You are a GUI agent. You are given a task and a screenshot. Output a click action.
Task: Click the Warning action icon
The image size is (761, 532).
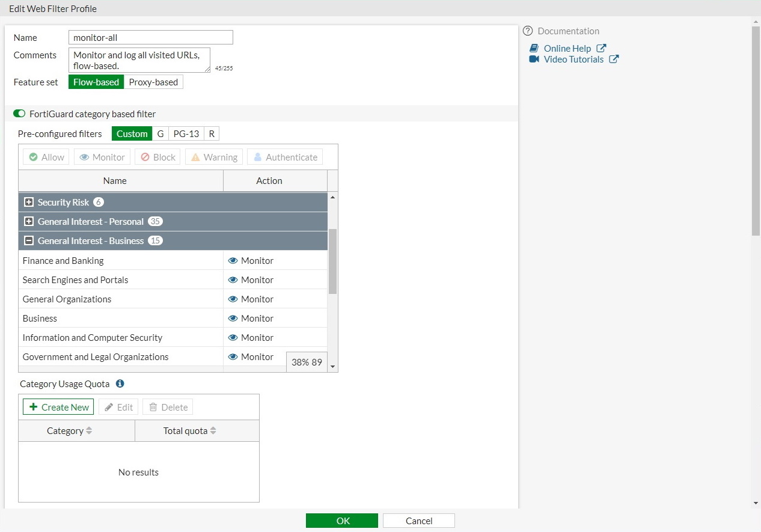(x=195, y=156)
